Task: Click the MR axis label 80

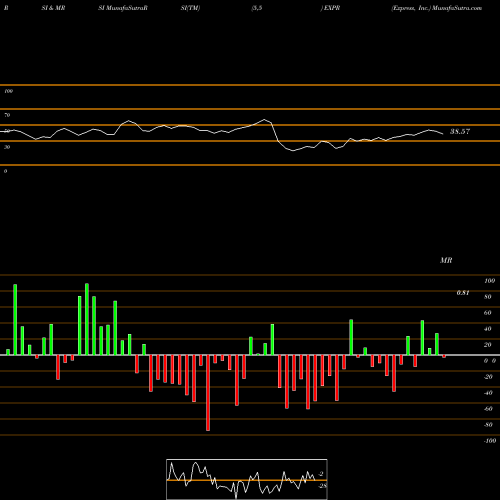Action: [x=488, y=297]
